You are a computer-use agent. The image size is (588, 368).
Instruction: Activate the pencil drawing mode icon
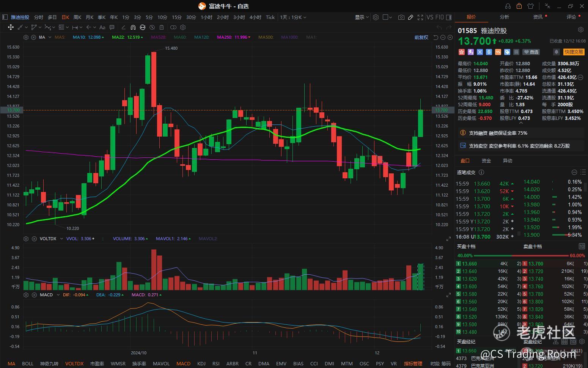(x=410, y=17)
